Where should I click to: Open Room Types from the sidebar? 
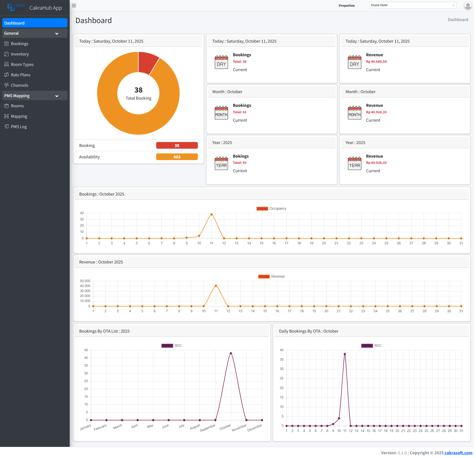pyautogui.click(x=22, y=64)
